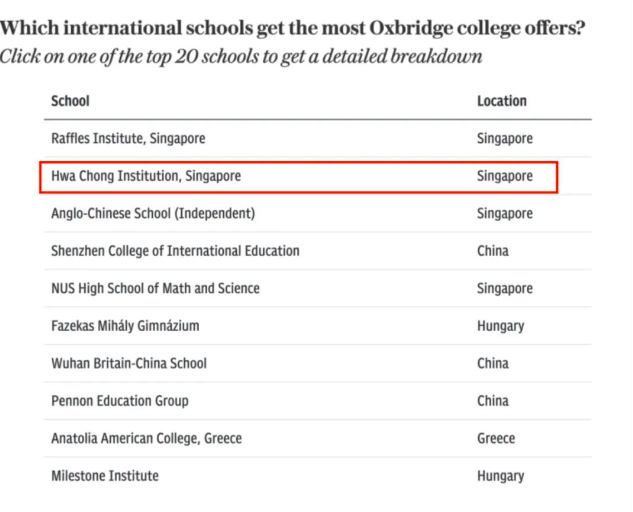Click Greece location for Anatolia College
The width and height of the screenshot is (633, 512).
click(496, 439)
